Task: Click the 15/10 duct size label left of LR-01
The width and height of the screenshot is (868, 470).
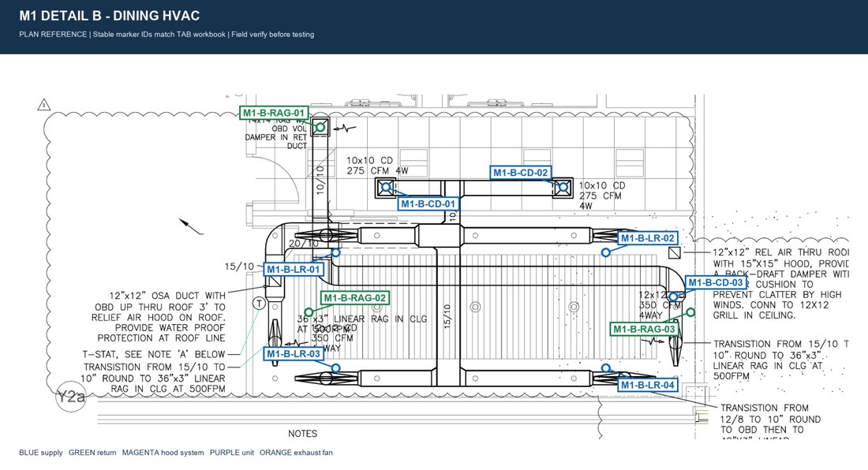Action: [239, 267]
